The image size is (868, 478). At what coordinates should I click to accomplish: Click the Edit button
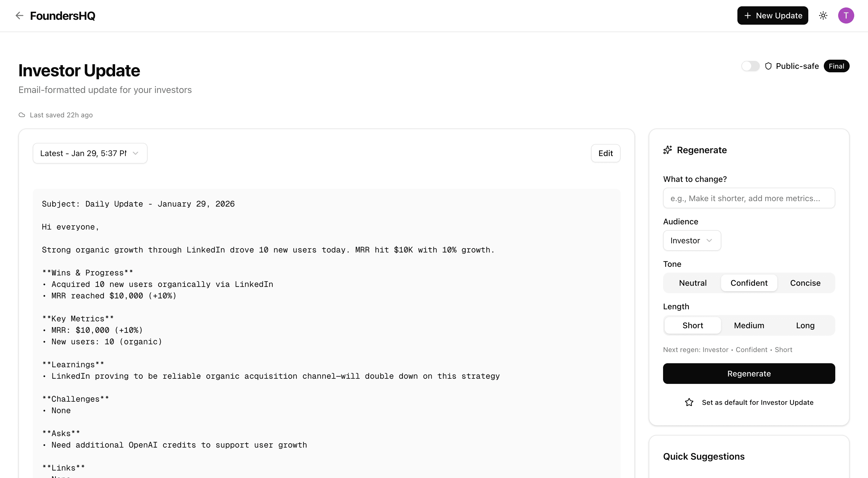[x=605, y=153]
